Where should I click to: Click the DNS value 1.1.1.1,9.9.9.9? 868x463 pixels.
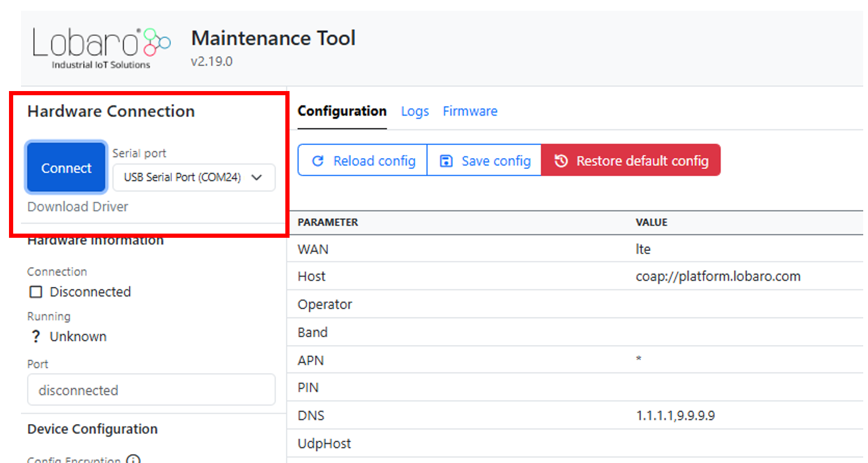[676, 415]
